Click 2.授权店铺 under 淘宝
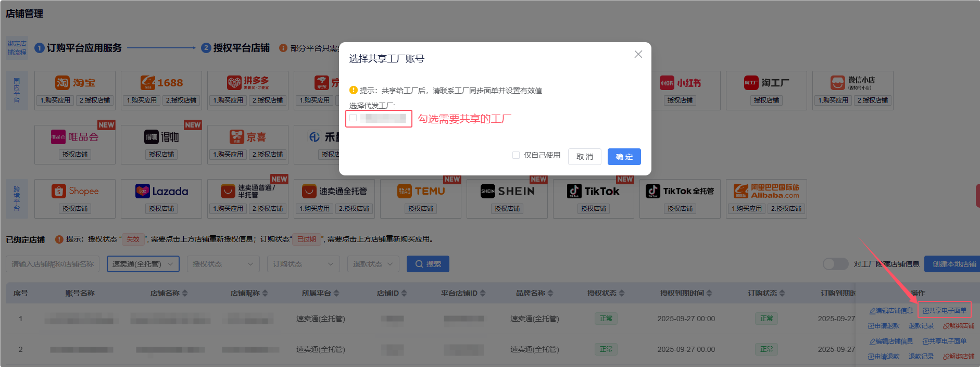Image resolution: width=980 pixels, height=367 pixels. (95, 100)
